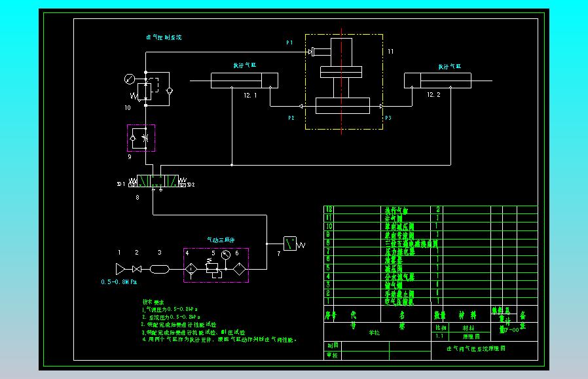Select the manual shut-off valve symbol labeled 2
Screen dimensions: 588x379
click(x=137, y=269)
